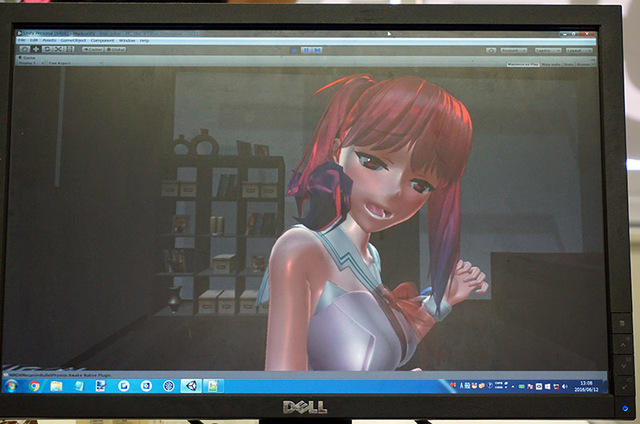Click the taskbar clock showing 13:08

[586, 386]
